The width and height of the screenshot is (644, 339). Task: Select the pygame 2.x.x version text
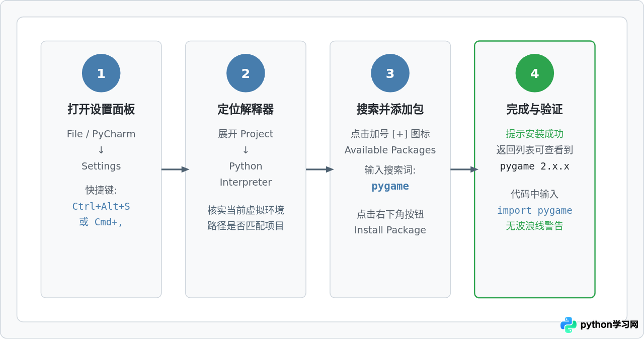click(534, 166)
